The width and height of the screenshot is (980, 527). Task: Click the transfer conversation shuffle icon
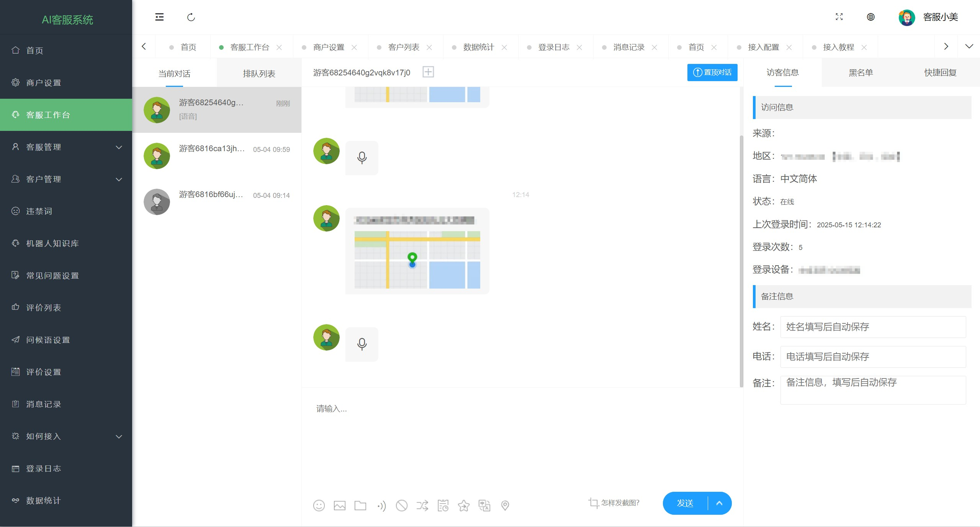click(x=422, y=506)
